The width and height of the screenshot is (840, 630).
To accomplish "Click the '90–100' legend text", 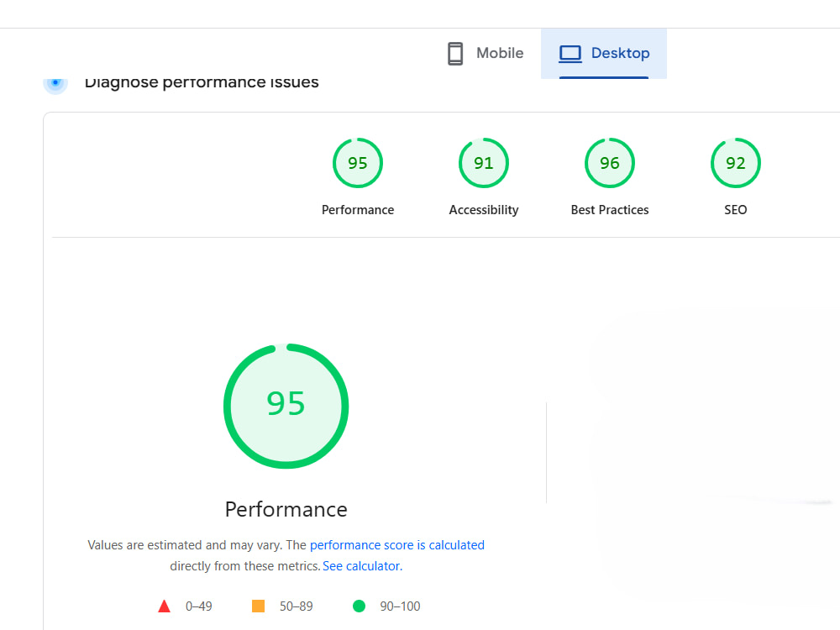I will tap(400, 606).
